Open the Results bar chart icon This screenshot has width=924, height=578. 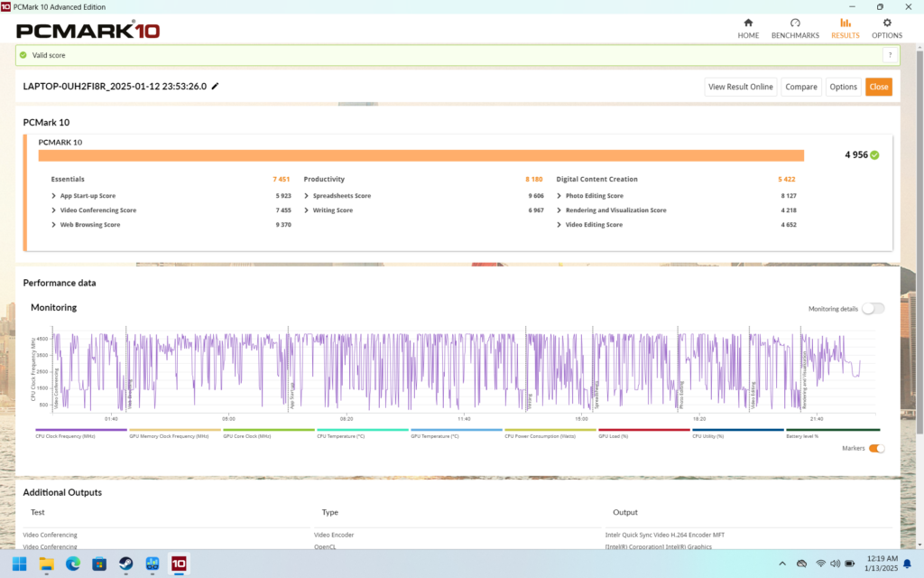(845, 23)
